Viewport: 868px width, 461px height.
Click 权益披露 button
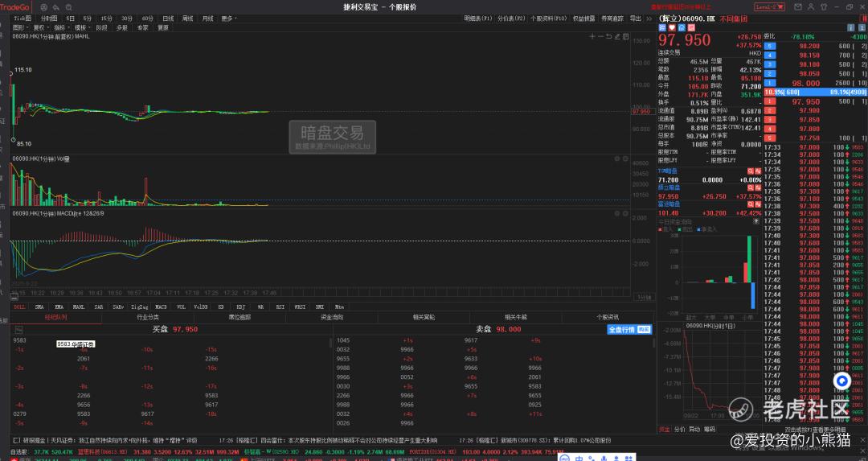tap(583, 19)
